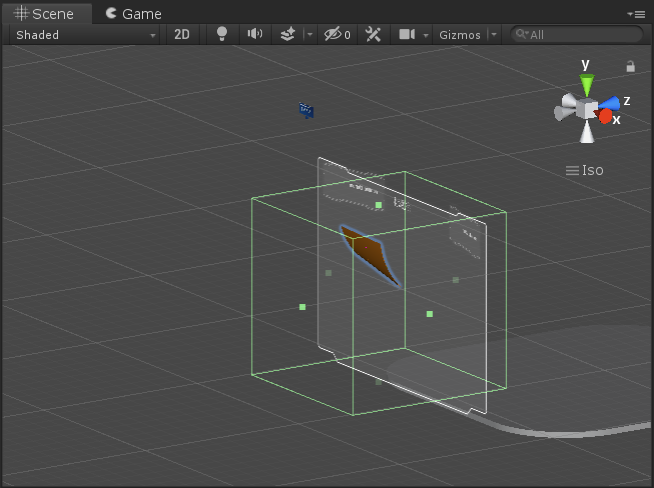Screen dimensions: 654x488
Task: Click the blue Z axis cone on gizmo
Action: 612,101
